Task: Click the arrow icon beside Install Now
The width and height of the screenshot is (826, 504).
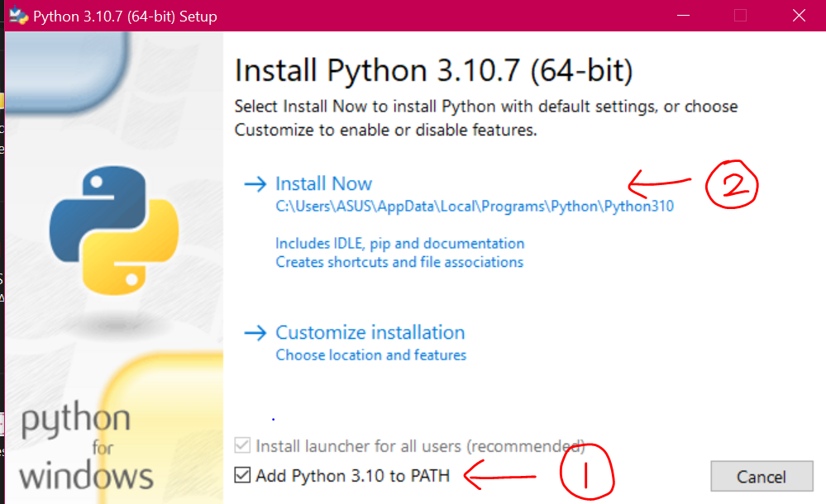Action: point(255,183)
